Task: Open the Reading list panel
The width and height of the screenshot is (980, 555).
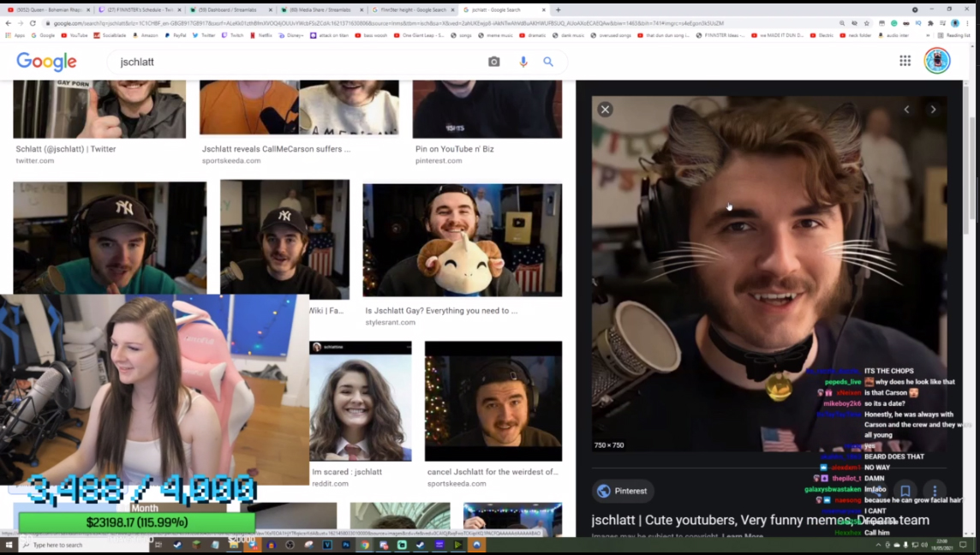Action: pyautogui.click(x=953, y=36)
